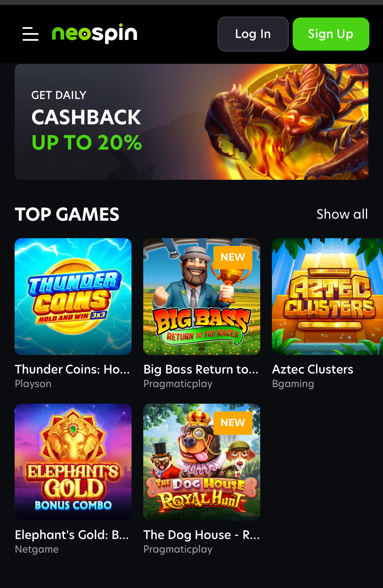The height and width of the screenshot is (588, 383).
Task: Open the hamburger menu
Action: (31, 34)
